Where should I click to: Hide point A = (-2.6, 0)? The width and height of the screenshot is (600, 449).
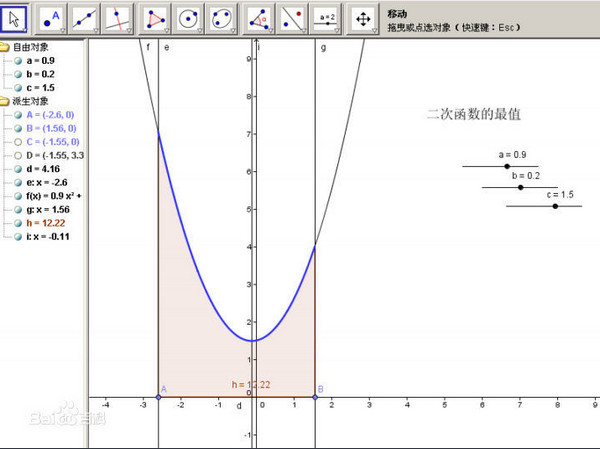18,115
